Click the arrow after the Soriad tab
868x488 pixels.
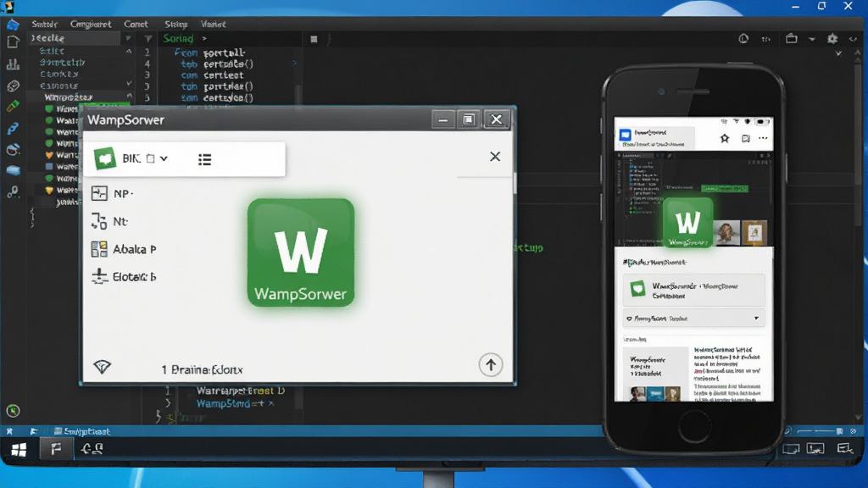coord(204,39)
